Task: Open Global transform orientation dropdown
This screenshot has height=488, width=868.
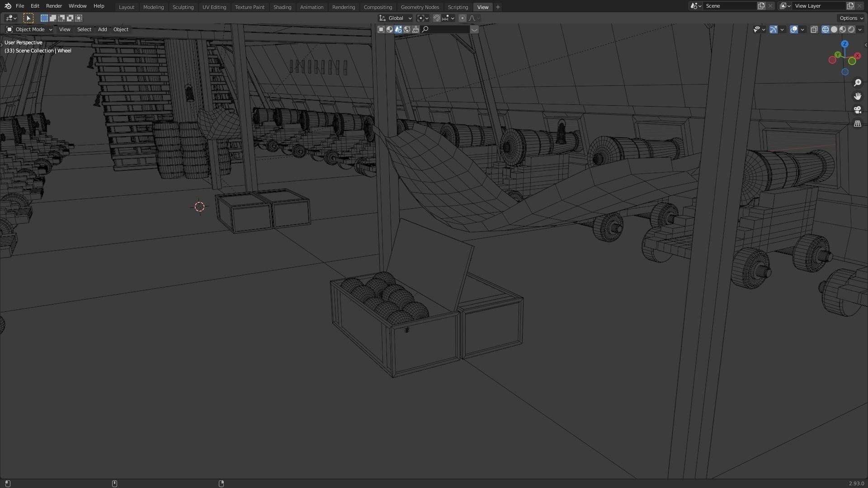Action: tap(396, 18)
